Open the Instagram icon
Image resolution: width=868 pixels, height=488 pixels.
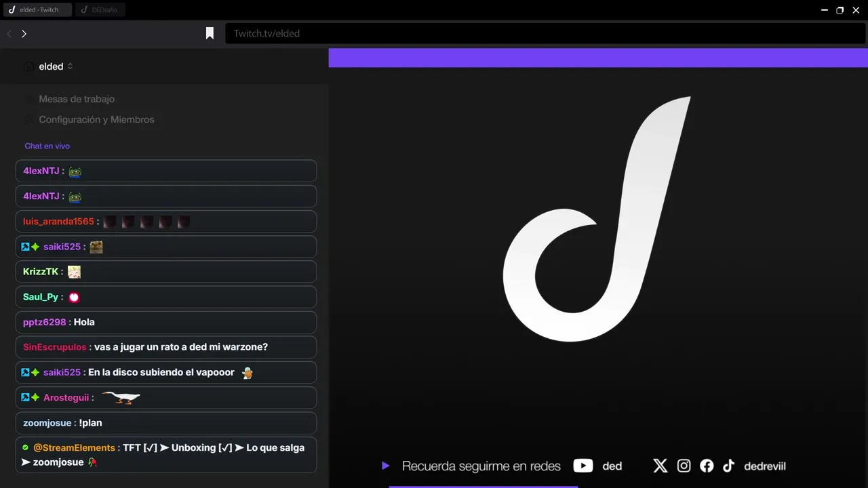click(x=684, y=466)
